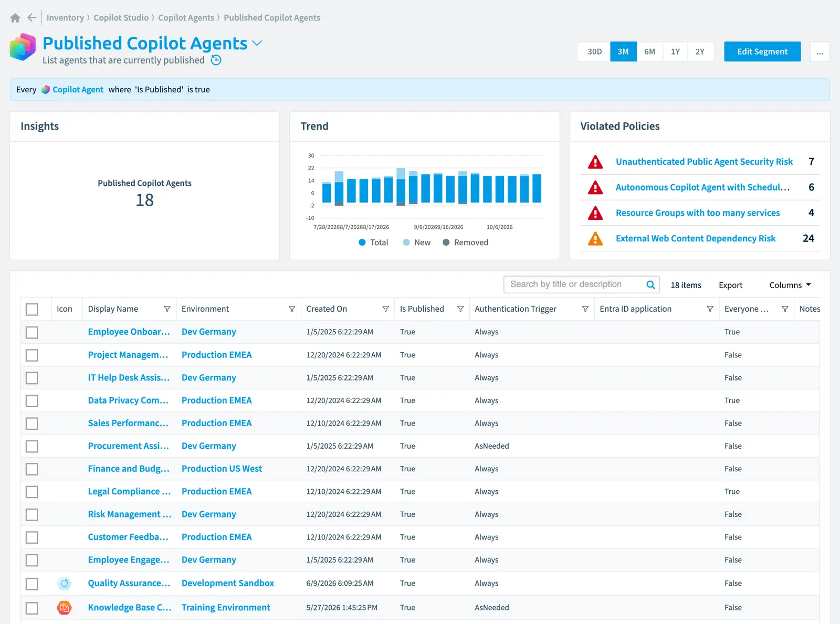
Task: Check the Knowledge Base C... row checkbox
Action: [x=32, y=608]
